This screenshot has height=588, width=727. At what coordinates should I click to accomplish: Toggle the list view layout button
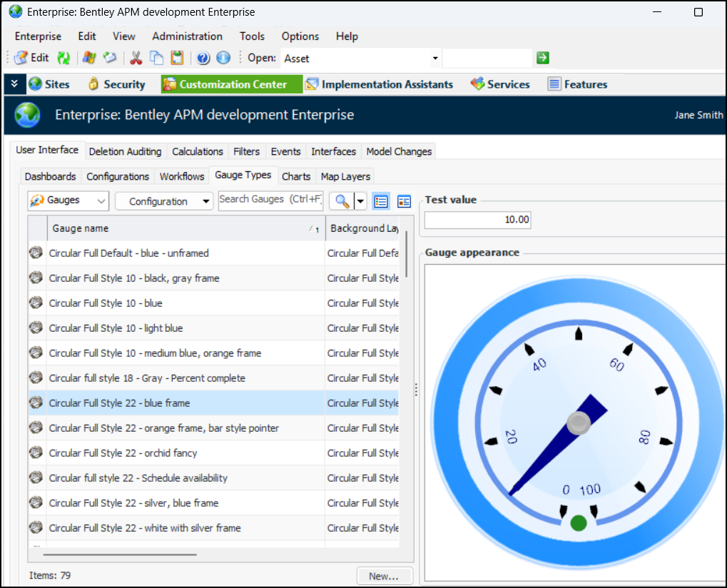click(x=381, y=201)
